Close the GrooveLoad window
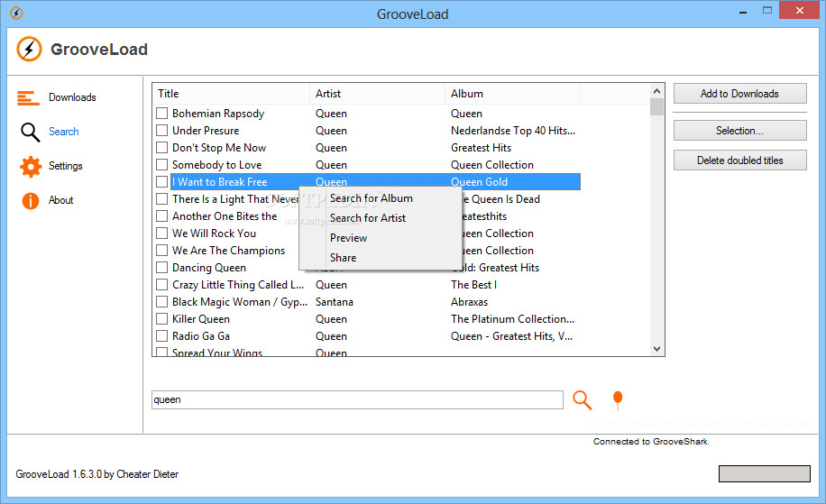 [x=800, y=10]
